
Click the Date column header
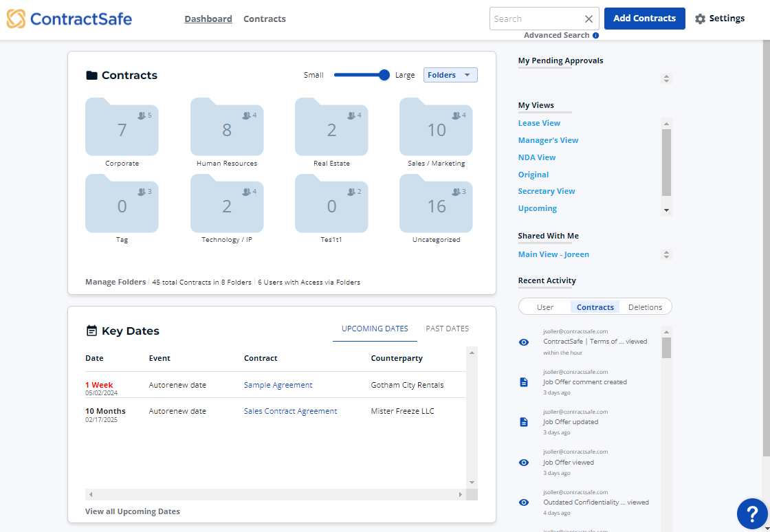94,358
